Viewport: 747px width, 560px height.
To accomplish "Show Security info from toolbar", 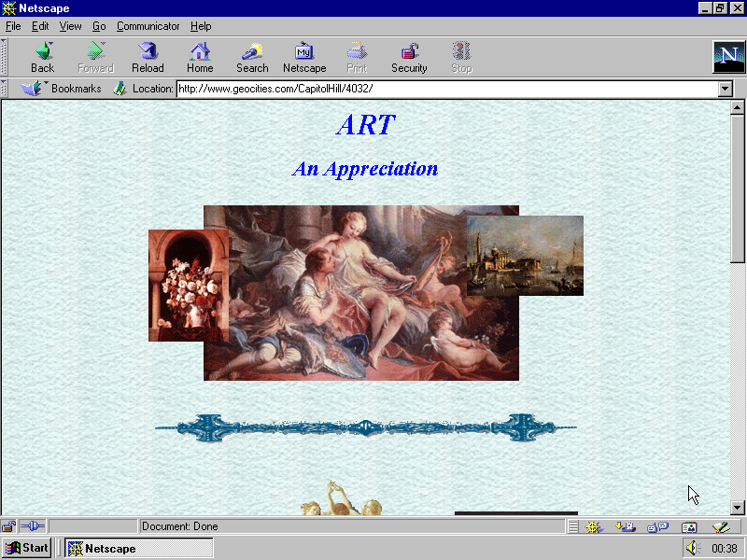I will point(409,57).
